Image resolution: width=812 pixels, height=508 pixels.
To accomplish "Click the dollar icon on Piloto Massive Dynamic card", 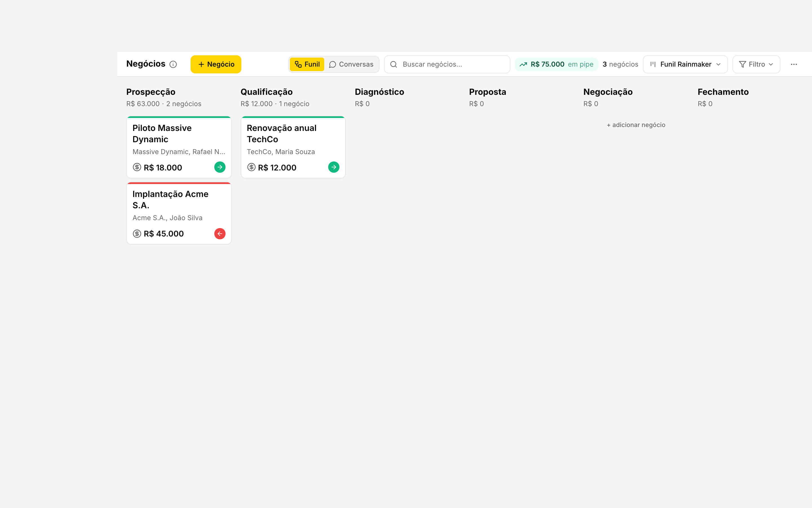I will coord(137,167).
